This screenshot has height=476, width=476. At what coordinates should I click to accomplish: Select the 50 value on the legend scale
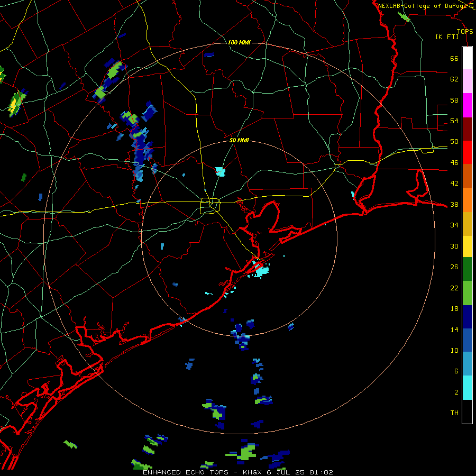click(x=454, y=142)
